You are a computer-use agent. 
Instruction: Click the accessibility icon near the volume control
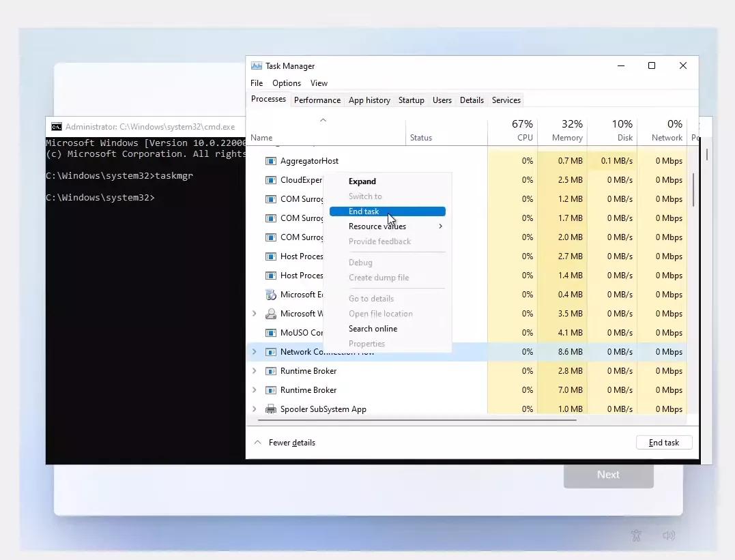pyautogui.click(x=636, y=536)
